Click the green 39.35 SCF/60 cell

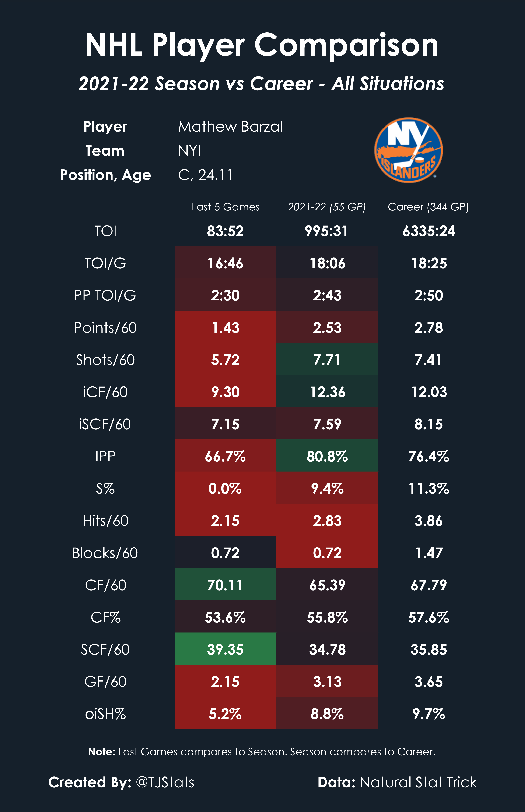pos(225,649)
